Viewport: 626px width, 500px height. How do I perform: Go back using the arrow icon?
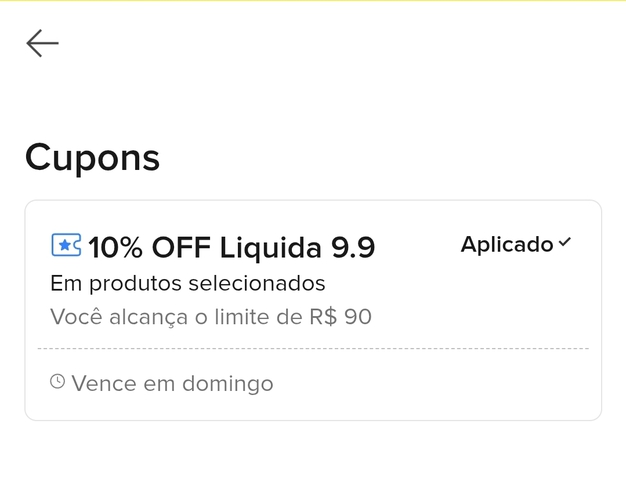pos(42,43)
